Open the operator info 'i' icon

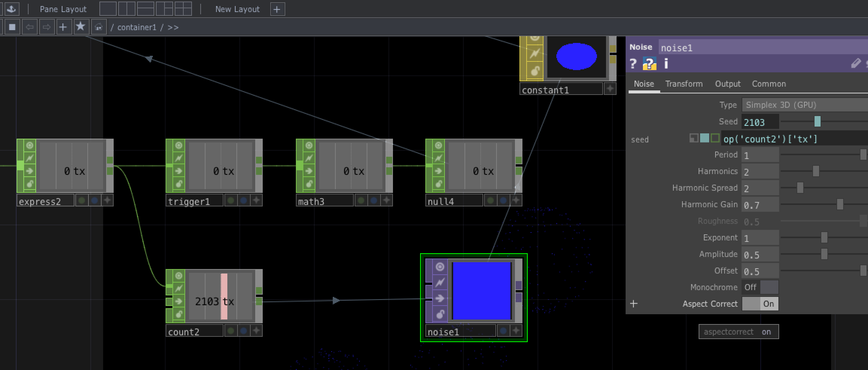tap(666, 64)
